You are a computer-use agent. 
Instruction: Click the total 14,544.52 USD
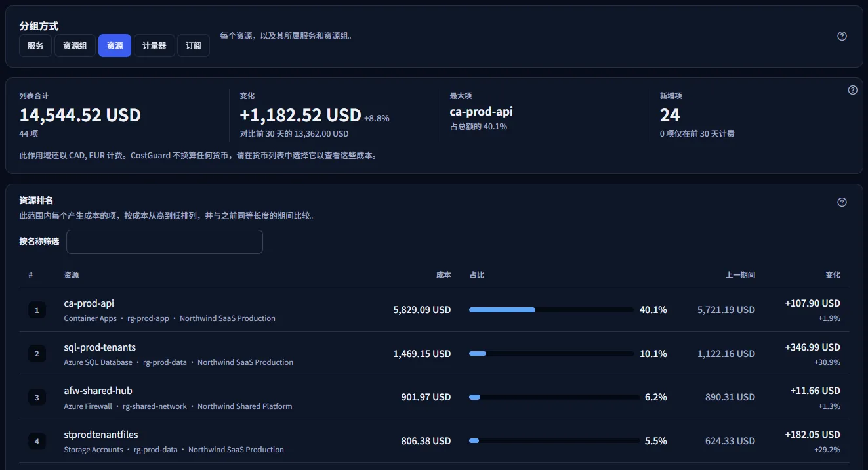coord(80,116)
